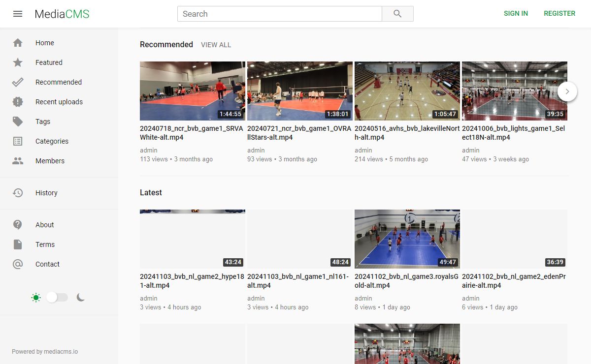Open the hamburger sidebar menu
This screenshot has width=591, height=364.
pos(18,14)
